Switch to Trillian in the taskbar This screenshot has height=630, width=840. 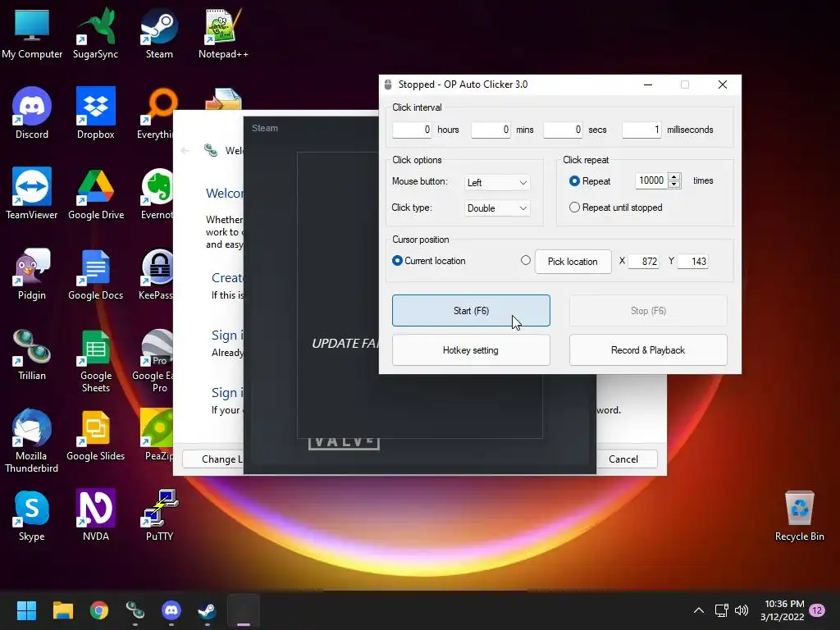coord(135,610)
